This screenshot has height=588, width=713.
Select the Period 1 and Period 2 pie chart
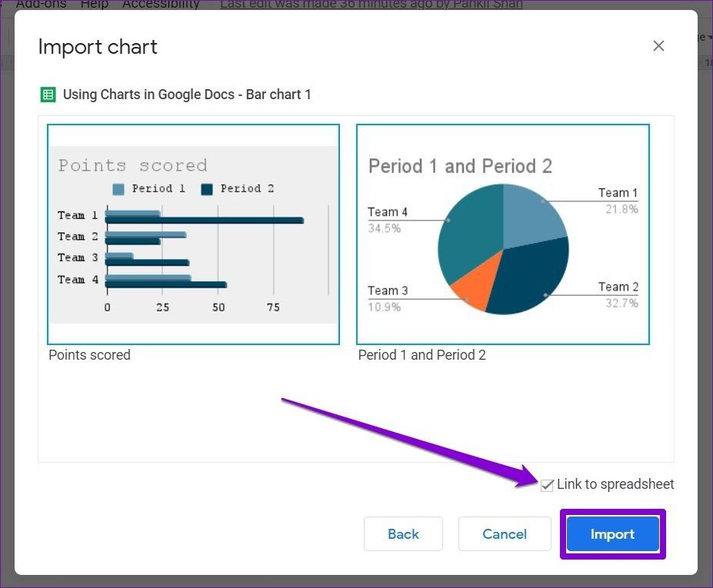(503, 234)
